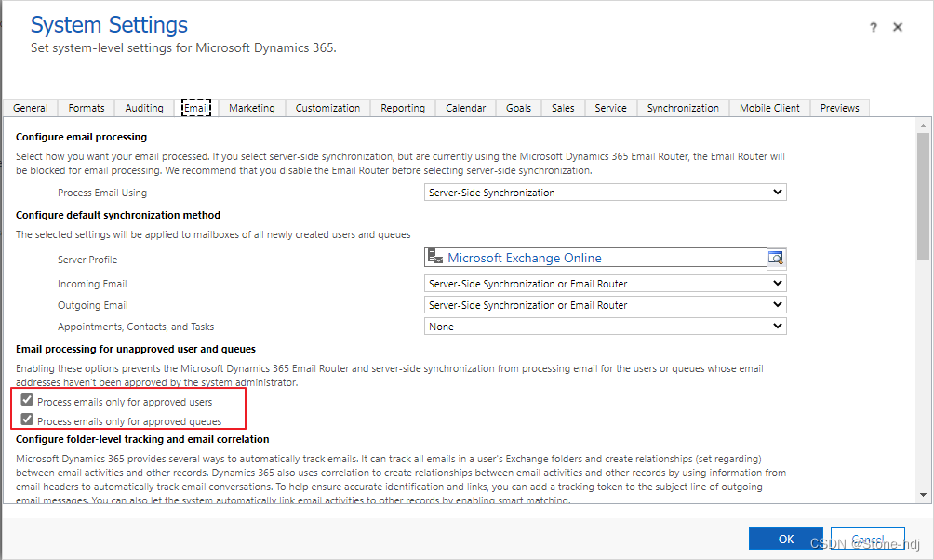This screenshot has width=934, height=560.
Task: Click the Server Profile label
Action: coord(87,260)
